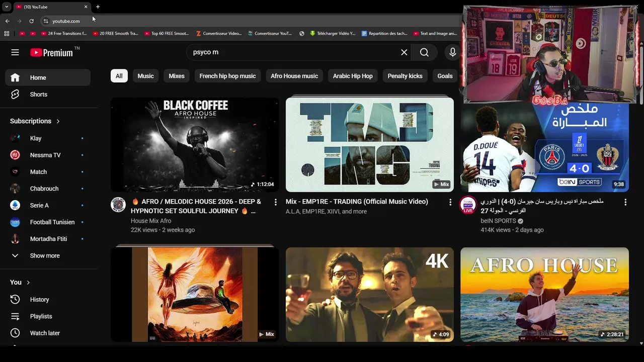Open the EMP1RE Trading mix thumbnail
The image size is (644, 362).
(370, 145)
